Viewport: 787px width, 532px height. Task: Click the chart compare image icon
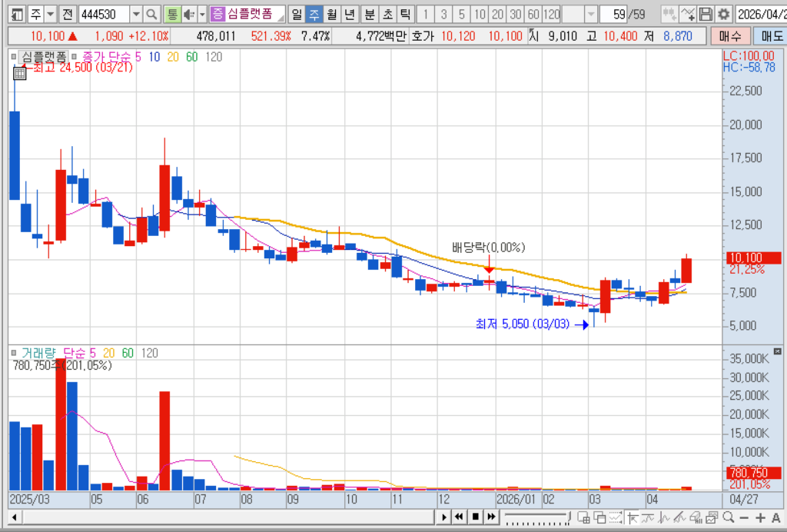click(712, 517)
